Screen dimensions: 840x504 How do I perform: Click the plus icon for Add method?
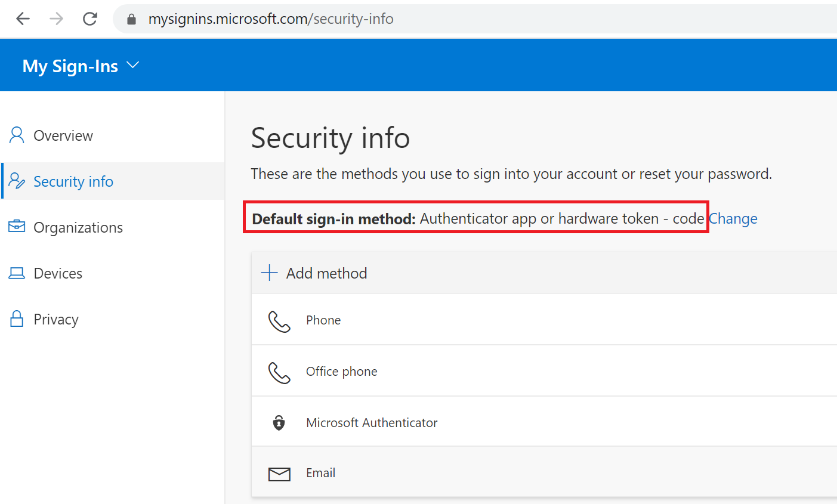[x=270, y=273]
